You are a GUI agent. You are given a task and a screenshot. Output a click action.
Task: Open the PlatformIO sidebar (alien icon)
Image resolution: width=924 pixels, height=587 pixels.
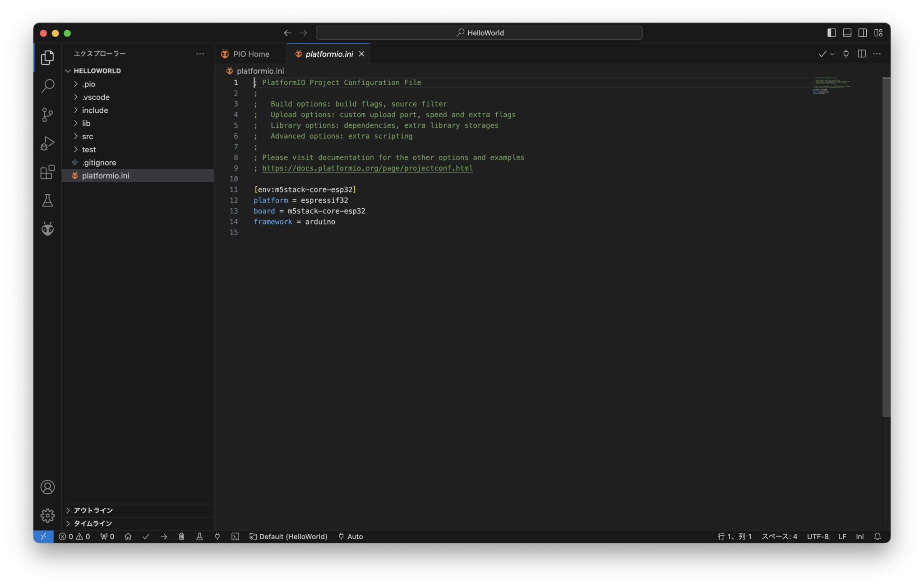[47, 229]
